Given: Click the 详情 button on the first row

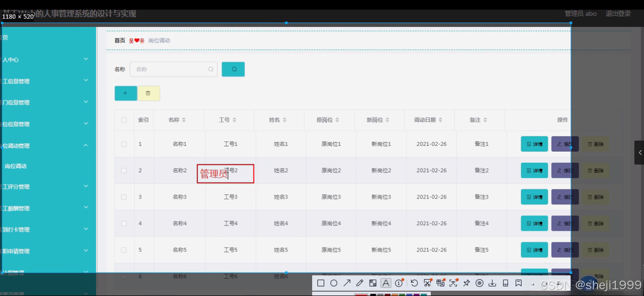Looking at the screenshot, I should point(534,143).
